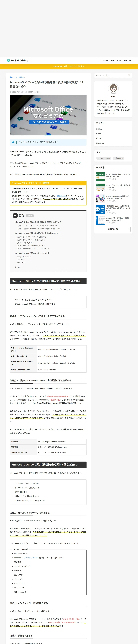
Task: Click the Office 2024 release announcement banner
Action: pyautogui.click(x=69, y=67)
